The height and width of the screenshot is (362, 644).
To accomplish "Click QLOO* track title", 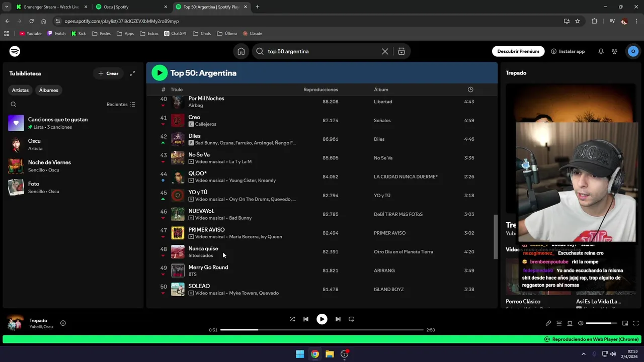I will 198,173.
